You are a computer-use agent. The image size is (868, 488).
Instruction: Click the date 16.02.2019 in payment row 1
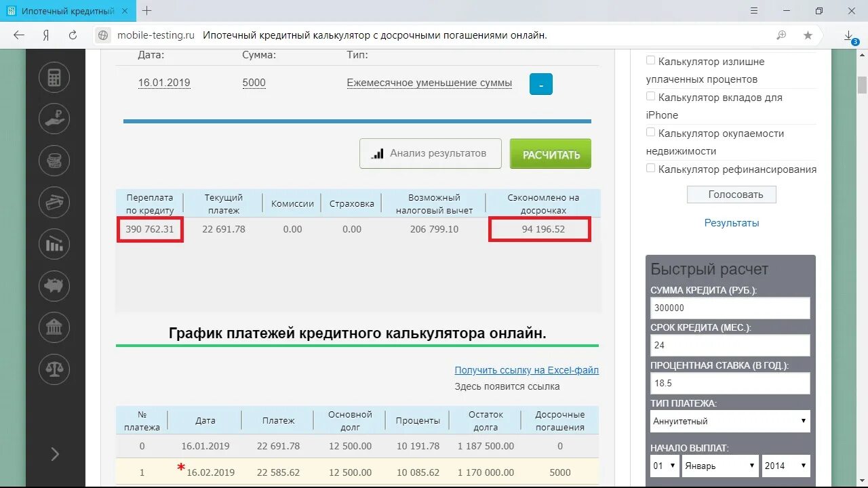tap(211, 472)
